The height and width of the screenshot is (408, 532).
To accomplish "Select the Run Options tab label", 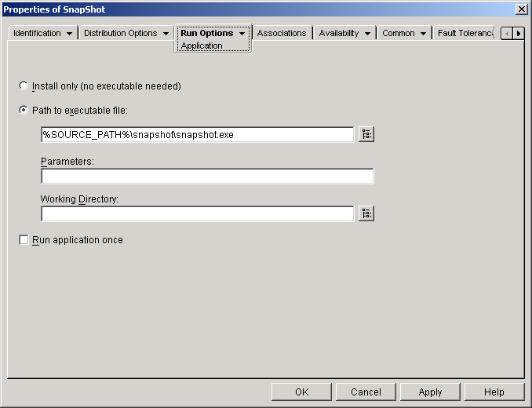I will point(206,33).
